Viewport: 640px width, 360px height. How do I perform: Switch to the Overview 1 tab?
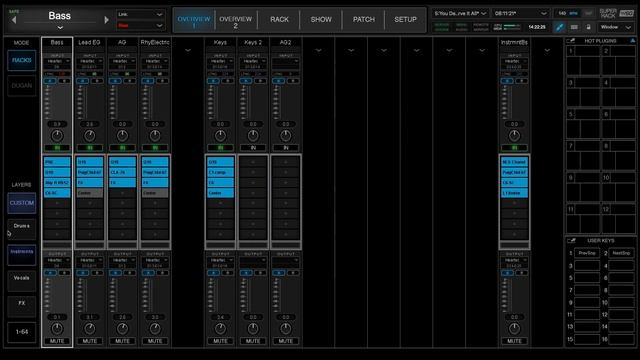coord(194,20)
